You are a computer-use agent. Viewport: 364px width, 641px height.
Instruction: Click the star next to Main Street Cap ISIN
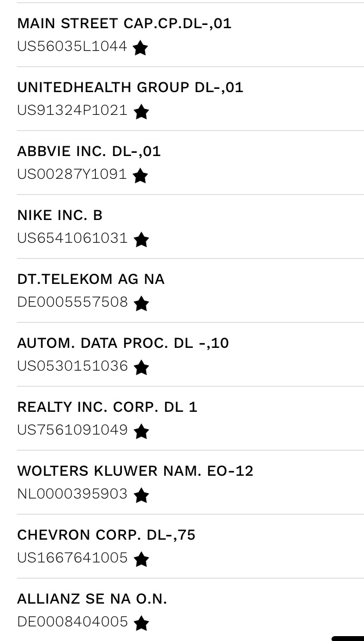(140, 48)
